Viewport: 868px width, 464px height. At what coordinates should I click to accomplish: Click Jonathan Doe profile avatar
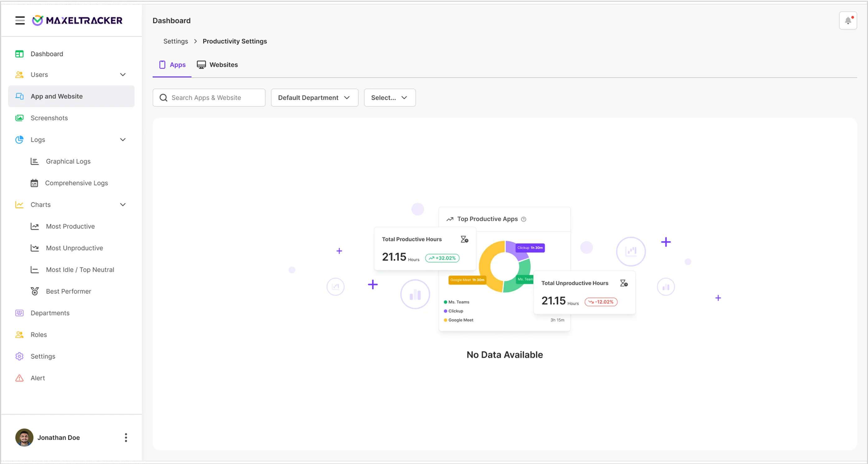pos(24,438)
